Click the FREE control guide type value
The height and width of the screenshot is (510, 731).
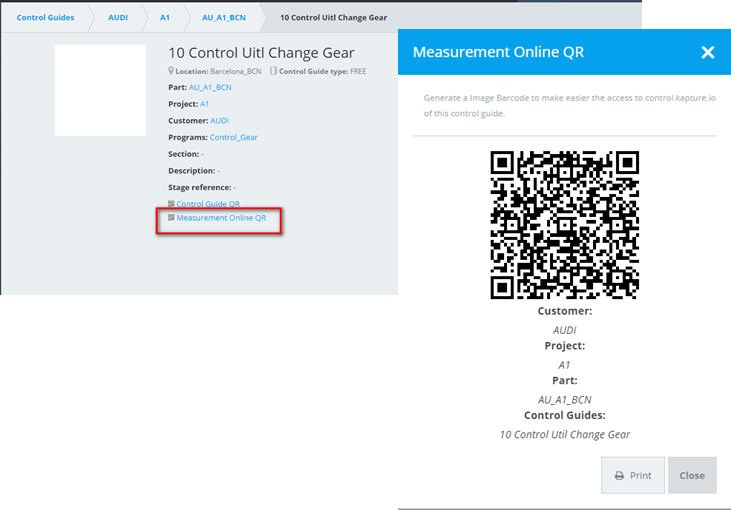tap(358, 71)
